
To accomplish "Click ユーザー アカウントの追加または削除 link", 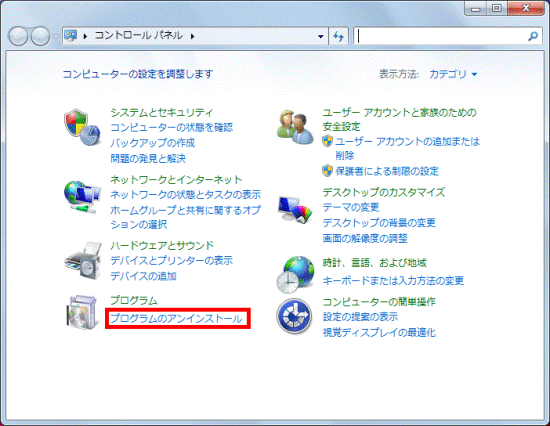I will pos(407,148).
